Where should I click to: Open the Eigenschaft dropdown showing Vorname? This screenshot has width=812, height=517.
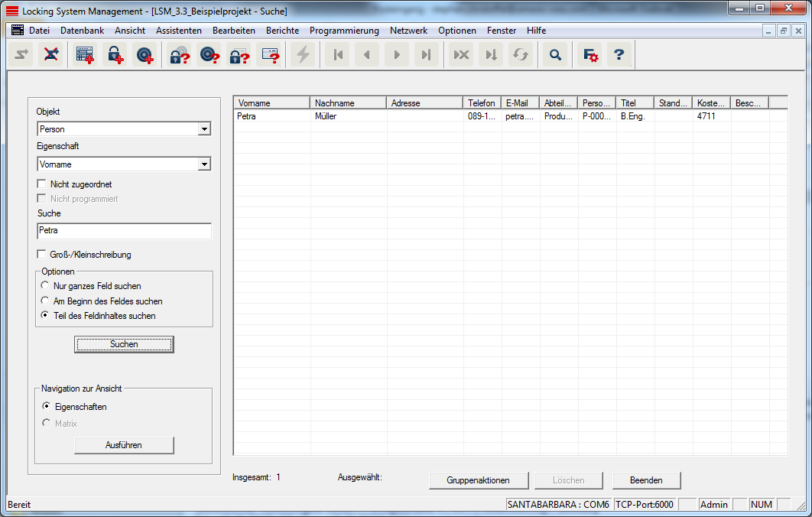coord(203,164)
